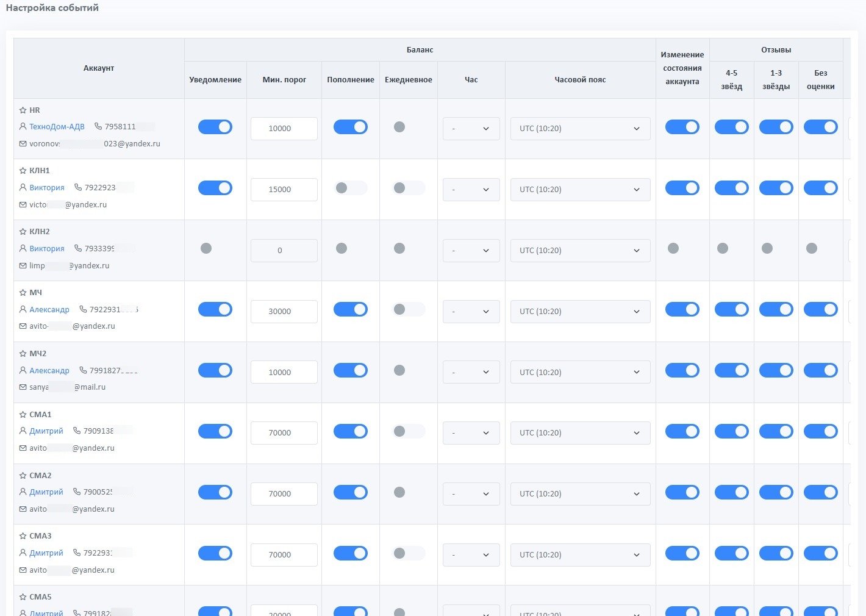The width and height of the screenshot is (866, 616).
Task: Star the КЛН1 account
Action: click(x=23, y=171)
